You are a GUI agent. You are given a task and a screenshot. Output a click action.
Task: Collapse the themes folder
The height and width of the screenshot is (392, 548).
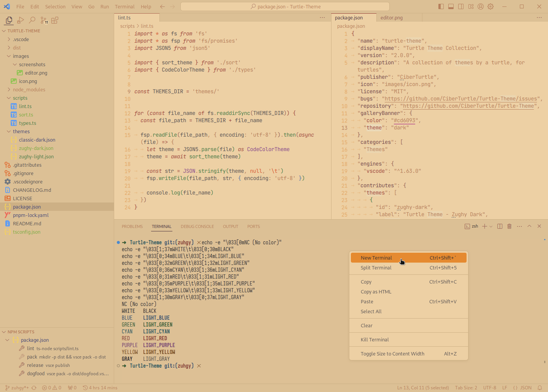click(57, 131)
